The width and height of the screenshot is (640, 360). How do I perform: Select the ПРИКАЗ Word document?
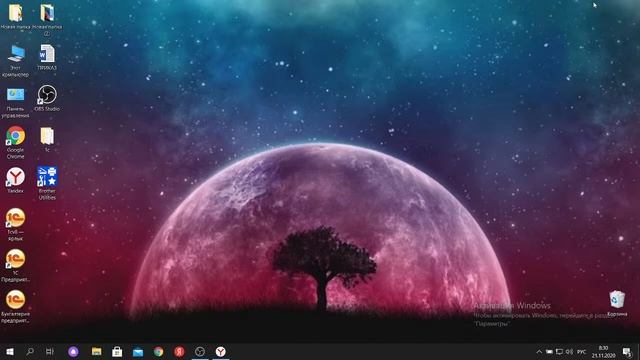pos(47,58)
